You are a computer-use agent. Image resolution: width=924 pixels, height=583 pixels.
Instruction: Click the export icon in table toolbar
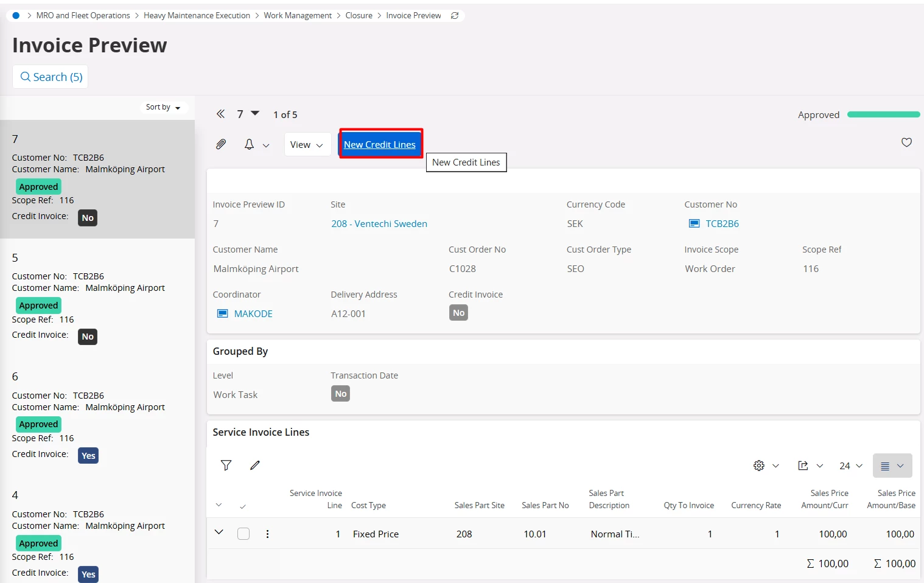tap(803, 466)
